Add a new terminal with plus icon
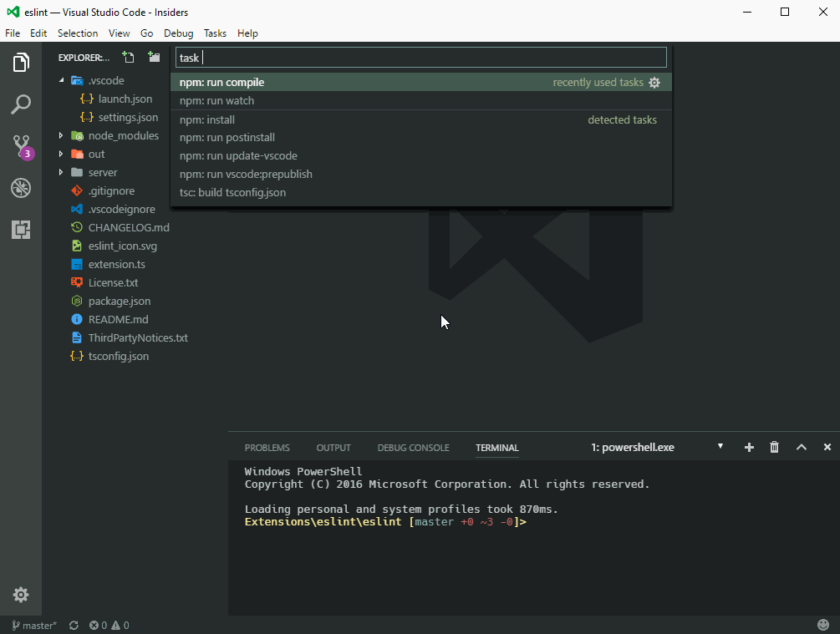Screen dimensions: 840x634 (x=749, y=448)
